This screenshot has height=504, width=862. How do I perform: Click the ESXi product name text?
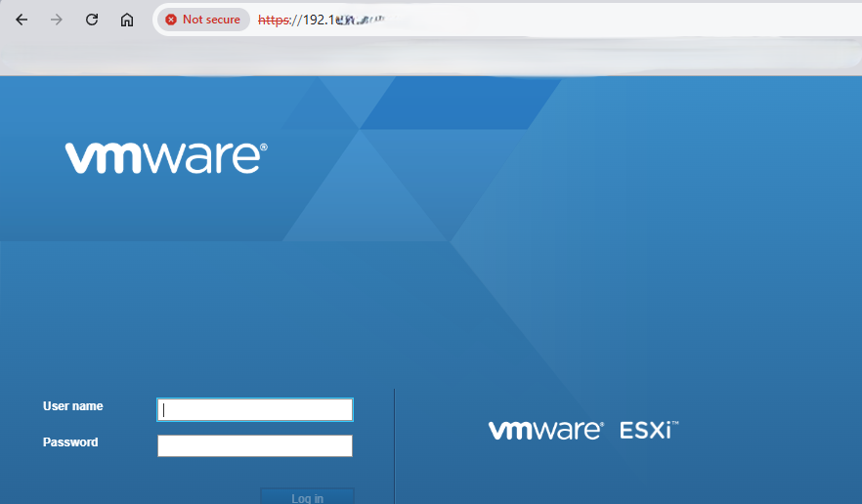[x=644, y=431]
